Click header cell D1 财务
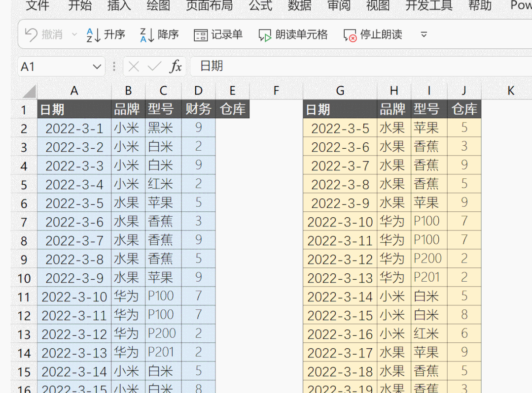 pyautogui.click(x=199, y=109)
